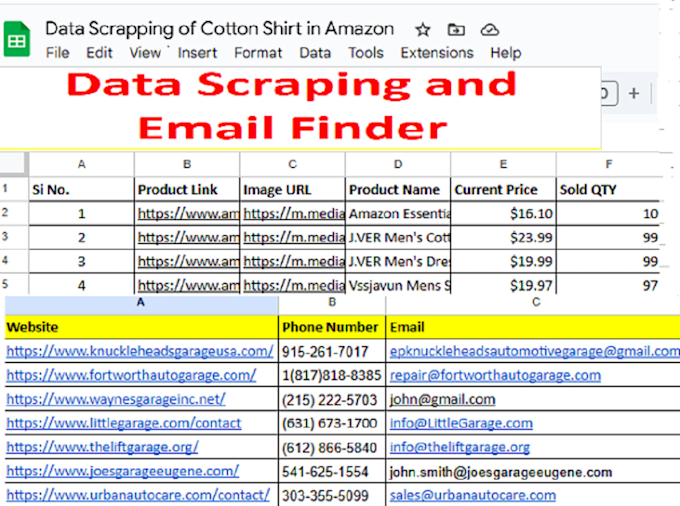This screenshot has width=680, height=506.
Task: Check the cloud save status icon
Action: pos(490,30)
